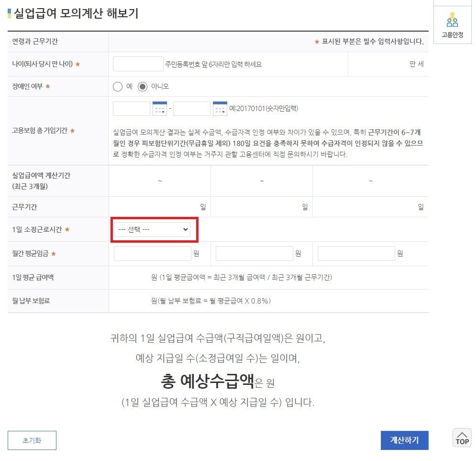
Task: Click the 초기화 reset button
Action: point(32,440)
